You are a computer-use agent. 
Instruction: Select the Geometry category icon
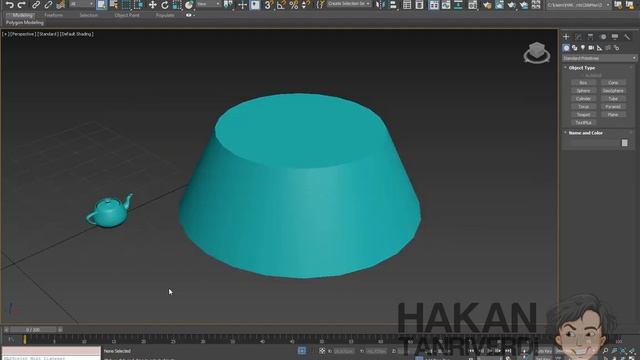[566, 48]
